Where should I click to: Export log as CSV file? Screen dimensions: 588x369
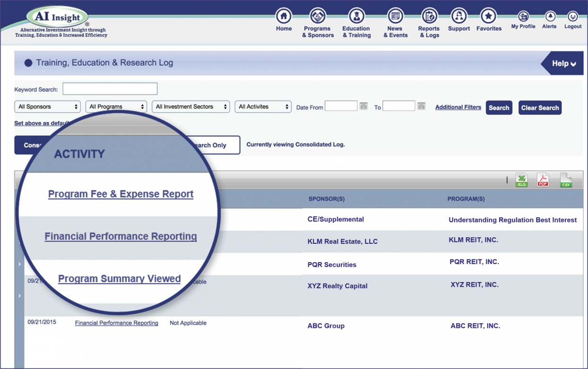click(566, 180)
